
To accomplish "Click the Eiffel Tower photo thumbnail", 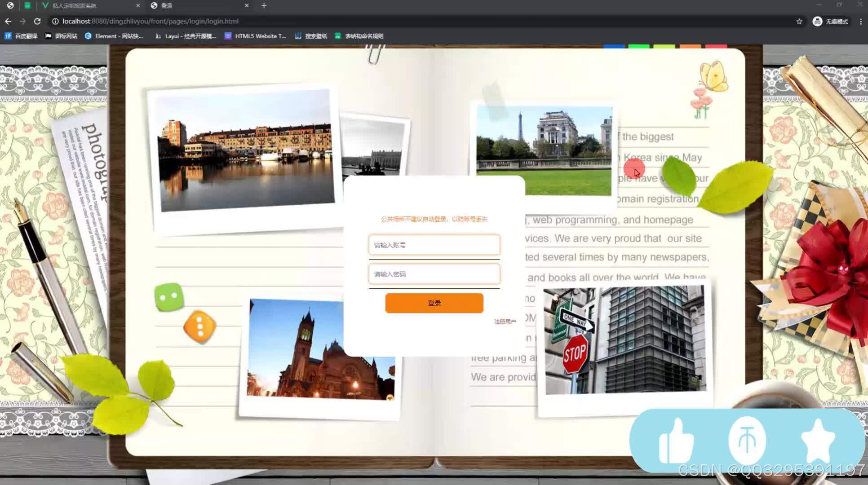I will tap(544, 148).
